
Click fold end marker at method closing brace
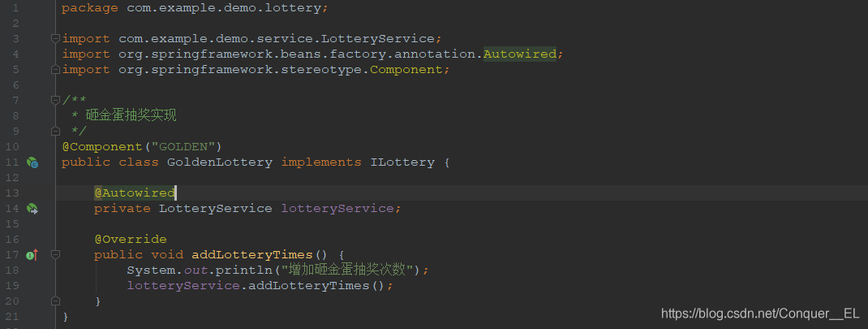click(55, 301)
